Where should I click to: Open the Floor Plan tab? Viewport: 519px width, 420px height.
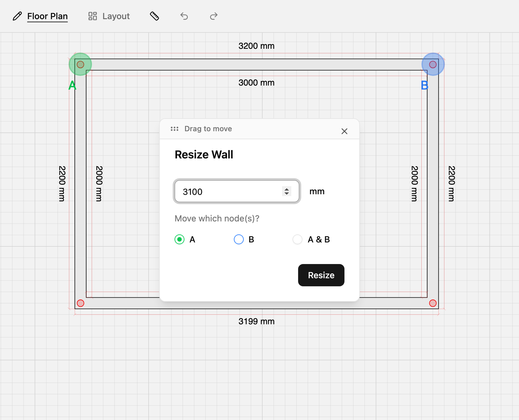[47, 16]
